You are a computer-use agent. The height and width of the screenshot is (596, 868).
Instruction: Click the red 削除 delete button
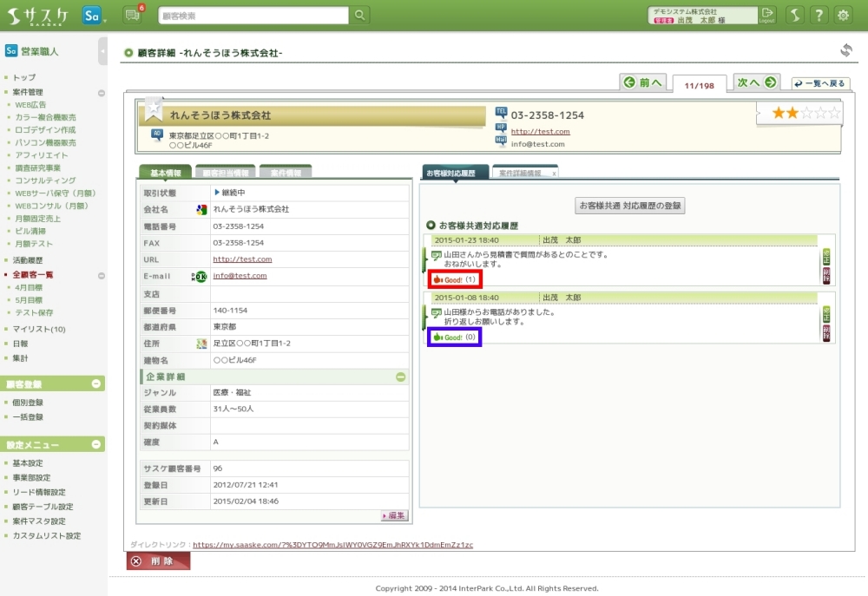157,561
